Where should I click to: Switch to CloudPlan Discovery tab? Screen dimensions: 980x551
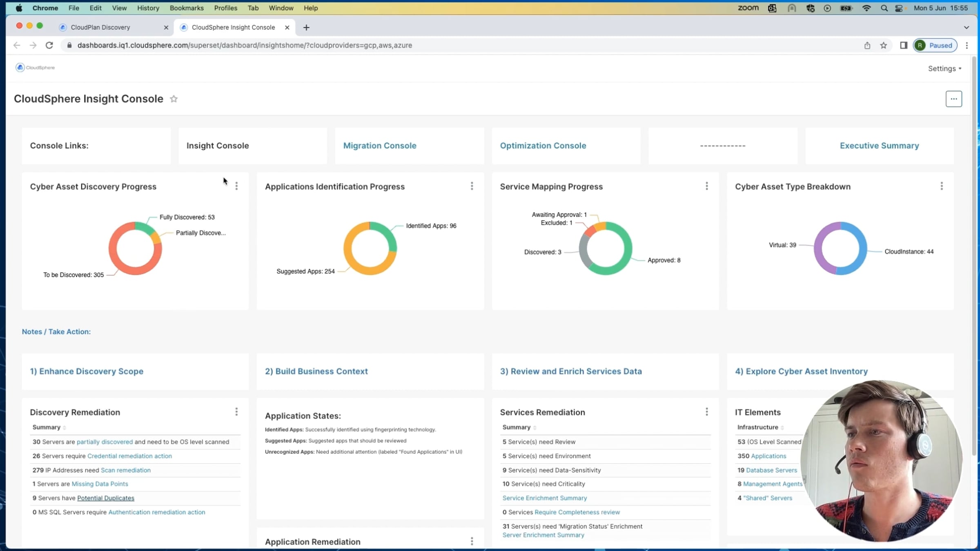tap(100, 27)
